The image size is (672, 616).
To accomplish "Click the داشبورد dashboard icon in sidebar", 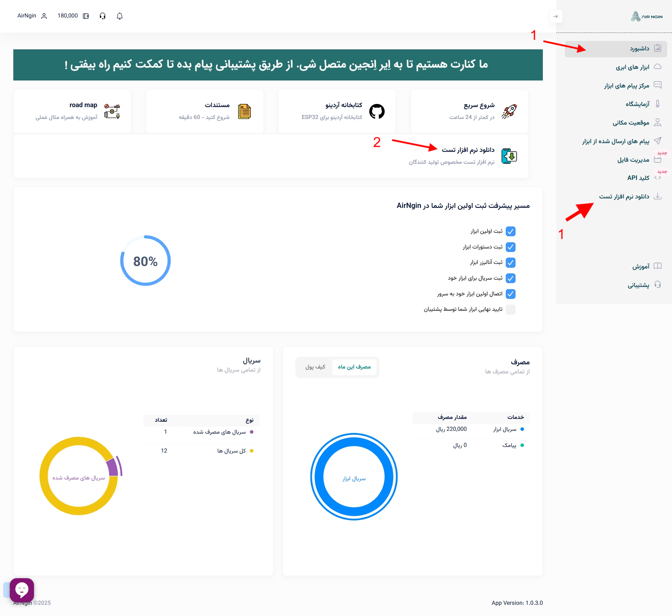I will (658, 48).
